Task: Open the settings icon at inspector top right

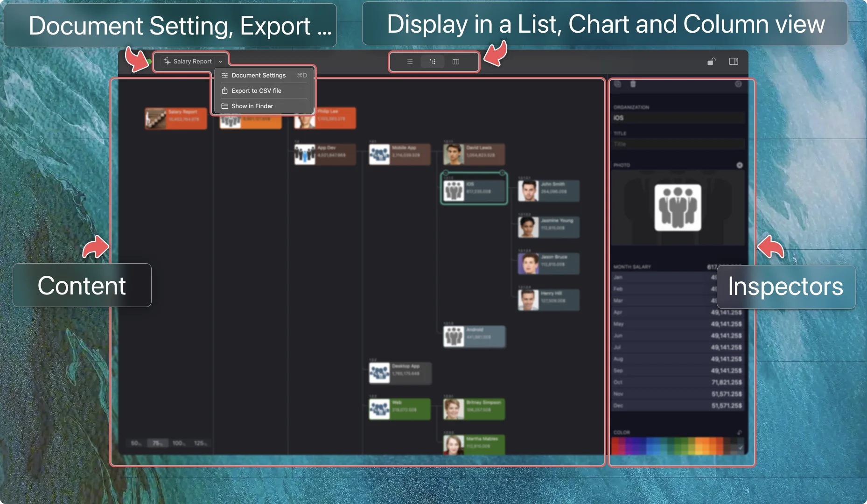Action: [739, 84]
